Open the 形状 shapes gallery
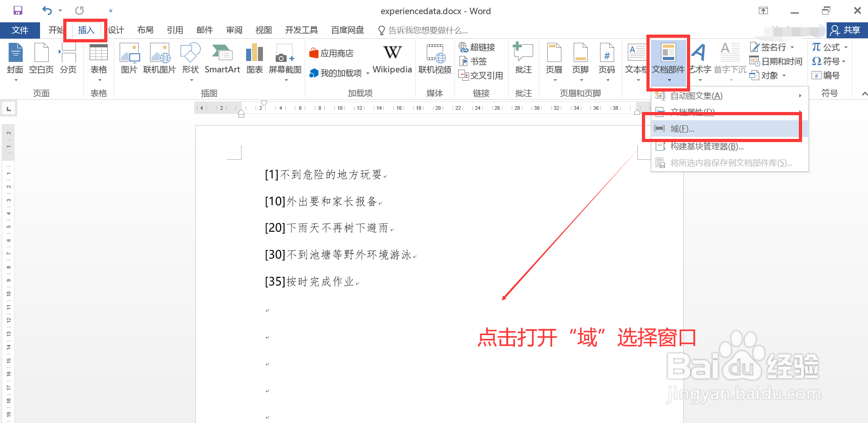This screenshot has width=868, height=423. tap(191, 62)
